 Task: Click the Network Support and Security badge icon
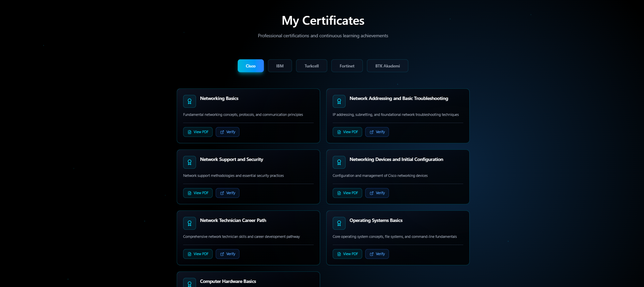[190, 162]
